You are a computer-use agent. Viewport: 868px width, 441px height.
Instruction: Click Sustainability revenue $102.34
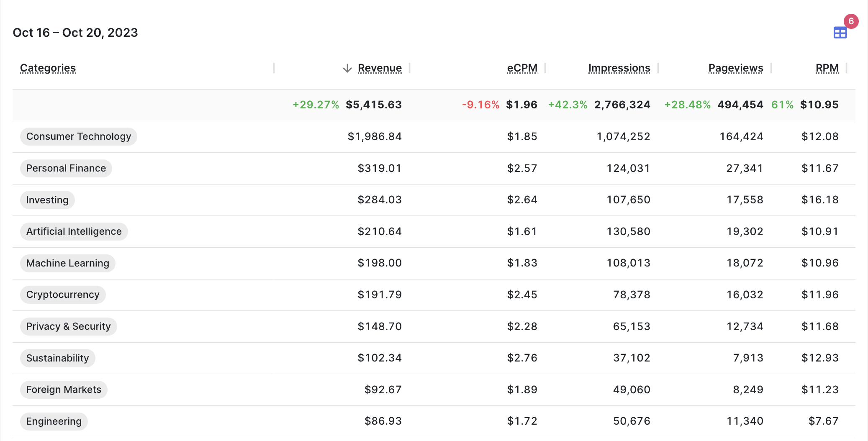[x=380, y=358]
